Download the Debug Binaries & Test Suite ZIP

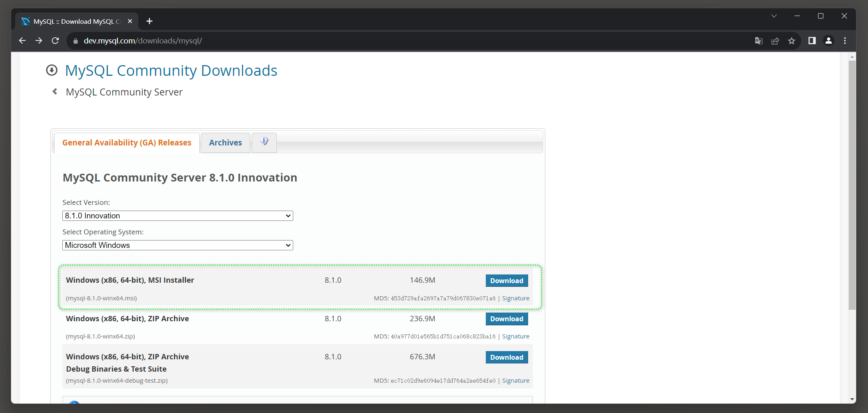(x=507, y=357)
